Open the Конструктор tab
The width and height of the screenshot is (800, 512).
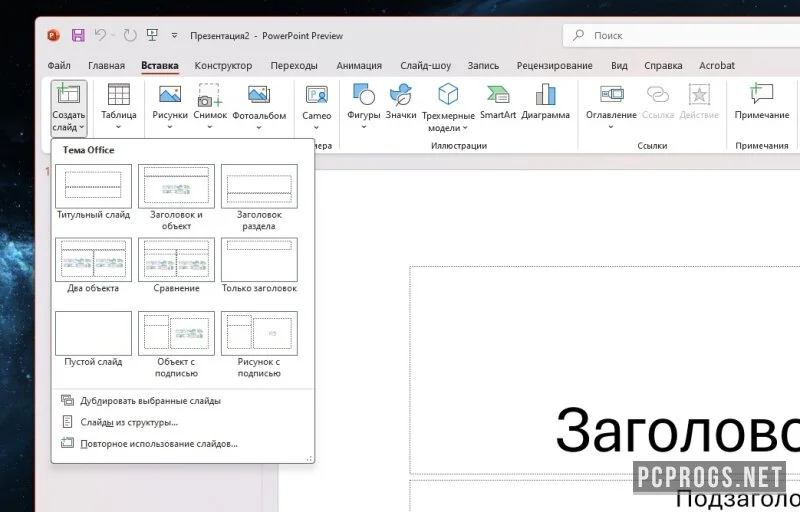(223, 65)
